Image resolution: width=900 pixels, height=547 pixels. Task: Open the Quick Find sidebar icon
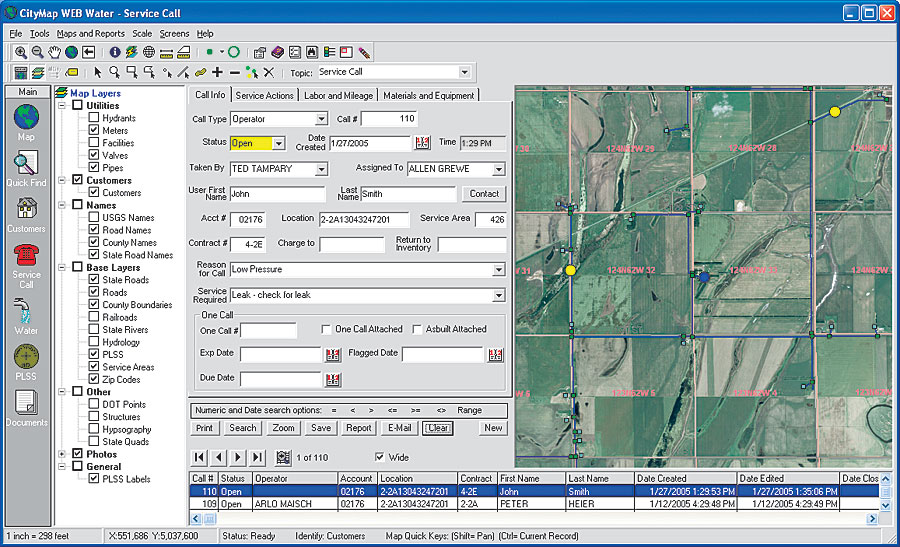[x=26, y=169]
